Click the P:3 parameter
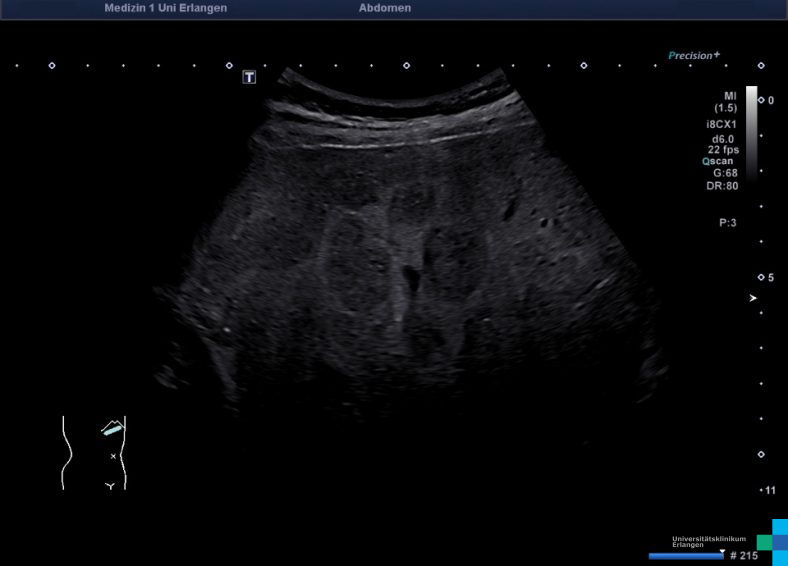The height and width of the screenshot is (566, 788). pyautogui.click(x=727, y=223)
